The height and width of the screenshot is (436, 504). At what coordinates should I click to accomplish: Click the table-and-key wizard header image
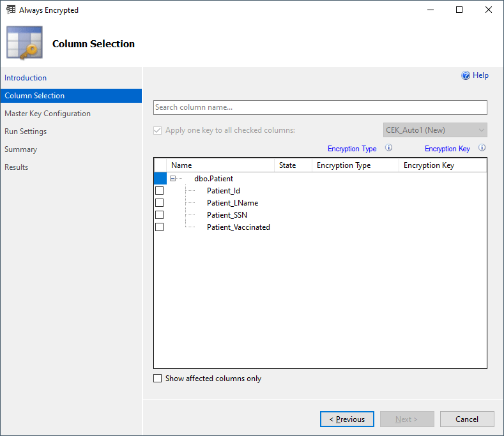tap(25, 43)
